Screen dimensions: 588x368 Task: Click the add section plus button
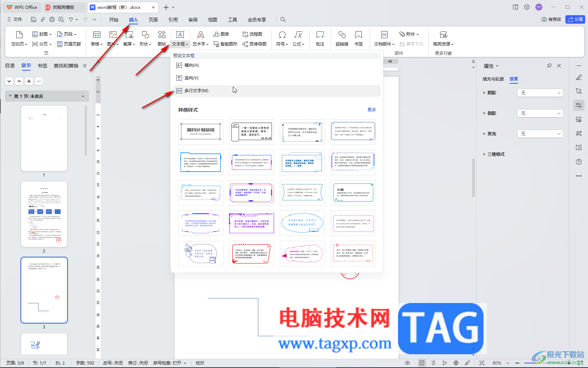click(29, 81)
